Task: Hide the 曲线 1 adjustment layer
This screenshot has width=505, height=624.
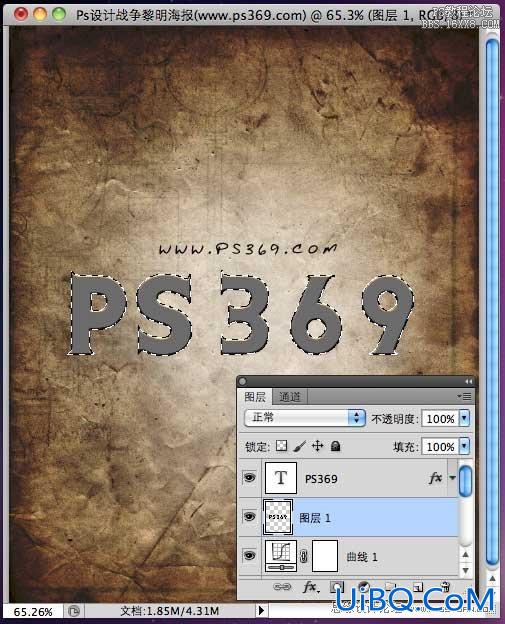Action: pos(250,556)
